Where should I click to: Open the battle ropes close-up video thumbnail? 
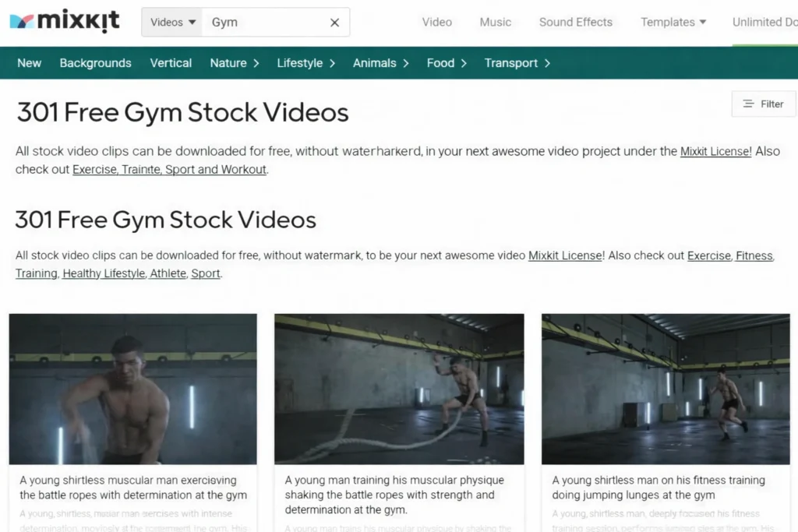[x=132, y=389]
